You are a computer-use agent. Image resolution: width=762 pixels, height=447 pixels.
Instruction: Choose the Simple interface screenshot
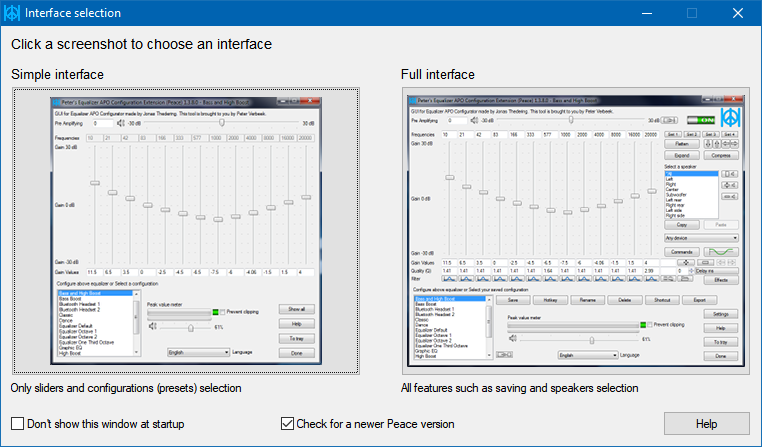[186, 231]
